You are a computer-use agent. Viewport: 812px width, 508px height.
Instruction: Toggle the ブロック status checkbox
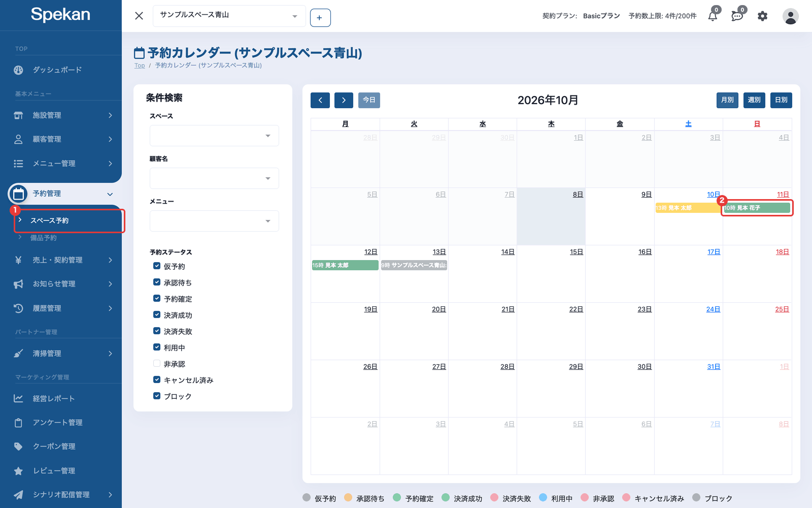(157, 396)
